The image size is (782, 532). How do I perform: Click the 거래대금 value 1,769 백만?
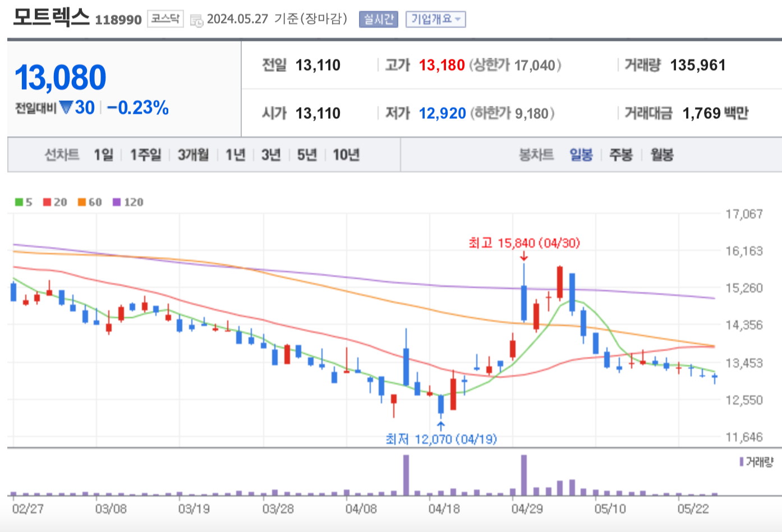(716, 114)
